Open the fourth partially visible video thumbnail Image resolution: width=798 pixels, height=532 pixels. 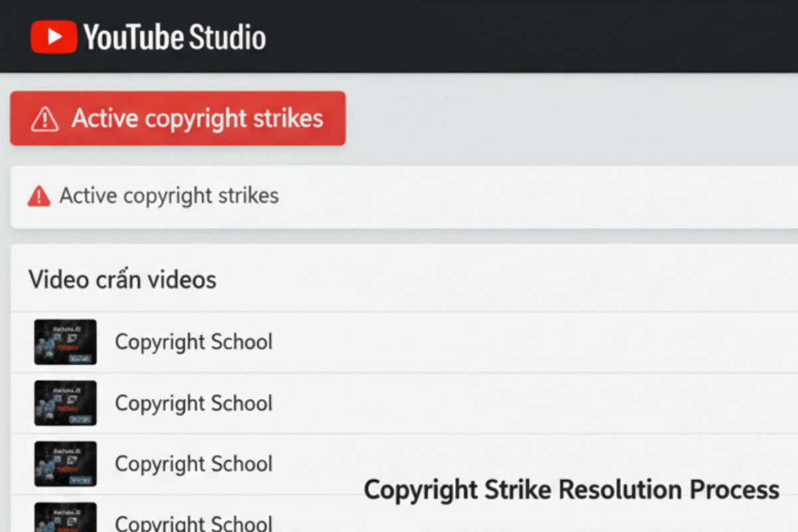click(x=65, y=517)
